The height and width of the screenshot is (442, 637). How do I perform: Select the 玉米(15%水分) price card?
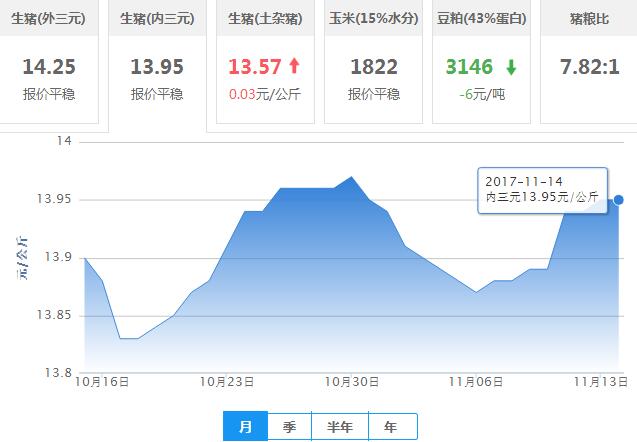pyautogui.click(x=373, y=62)
